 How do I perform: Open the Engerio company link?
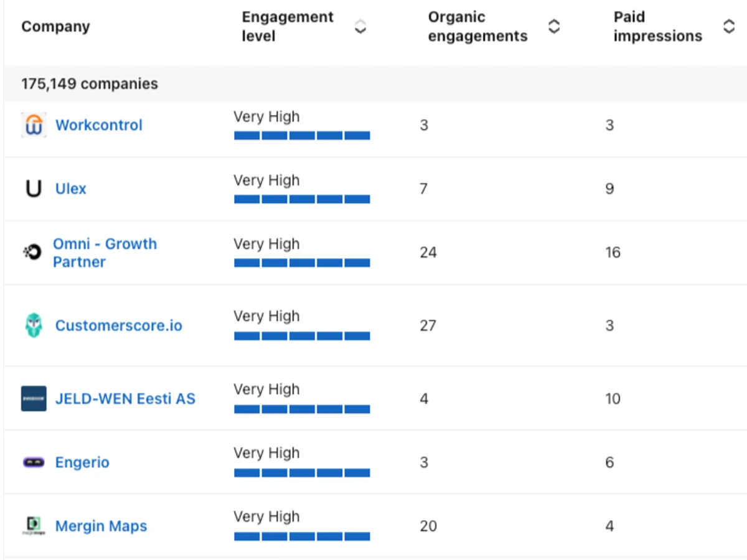coord(82,462)
